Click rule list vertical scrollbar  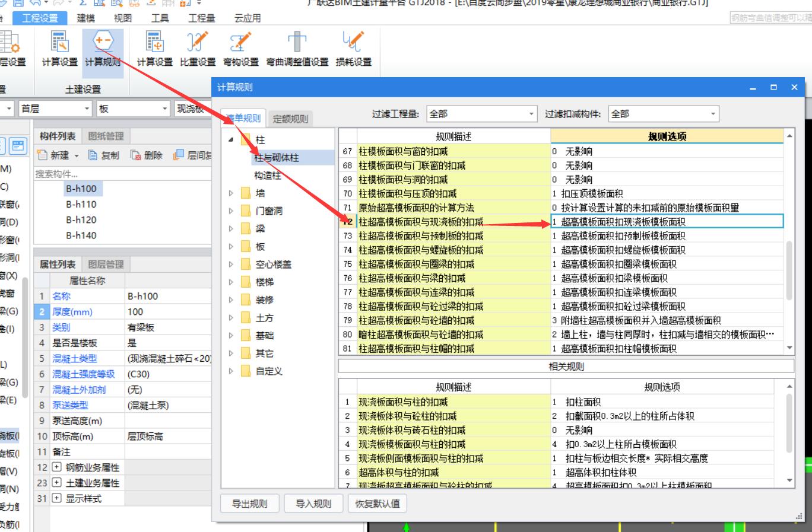[x=789, y=270]
